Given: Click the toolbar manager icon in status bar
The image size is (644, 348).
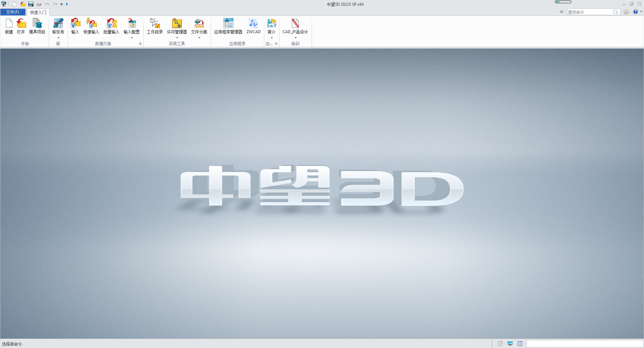Looking at the screenshot, I should (500, 344).
